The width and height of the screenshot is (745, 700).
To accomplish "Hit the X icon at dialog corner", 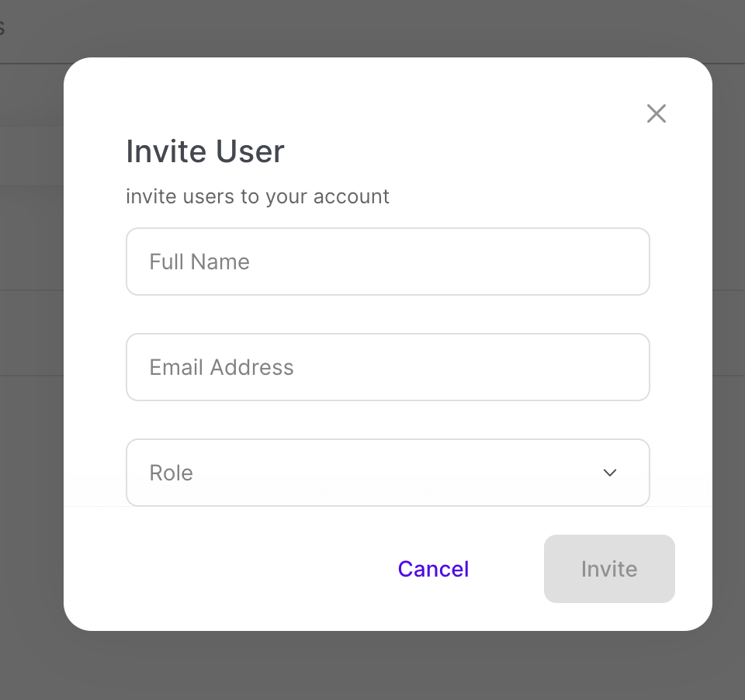I will (657, 114).
